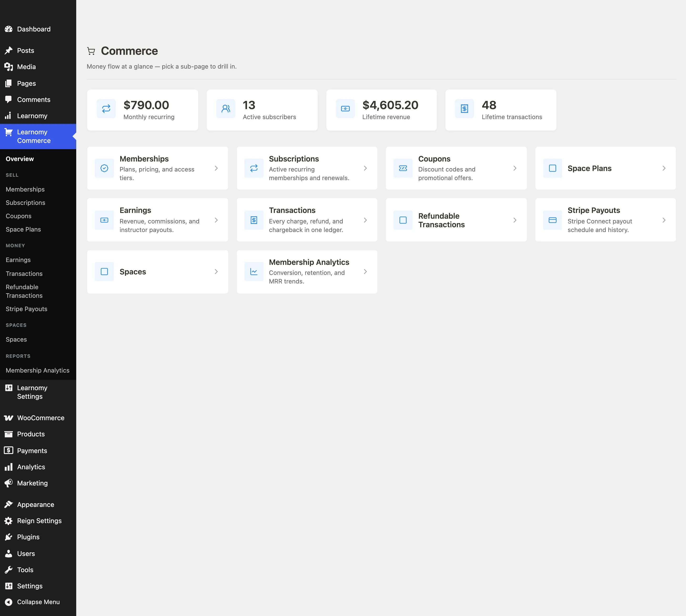Click the Spaces card chevron
This screenshot has height=616, width=686.
click(216, 272)
